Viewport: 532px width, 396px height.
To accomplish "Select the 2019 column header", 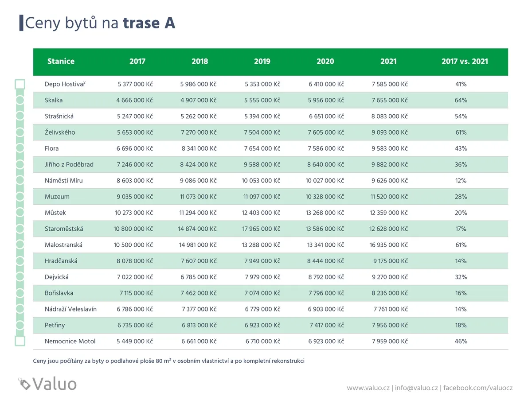I will click(262, 62).
